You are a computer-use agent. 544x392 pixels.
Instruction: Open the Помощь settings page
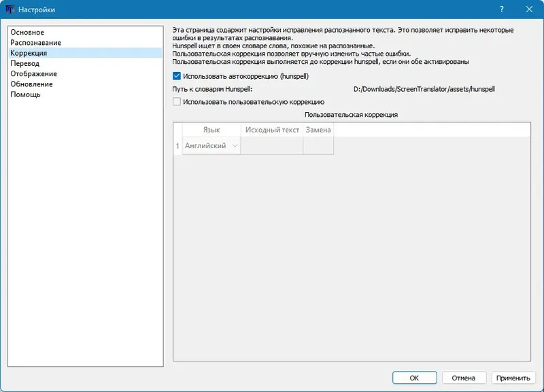point(85,94)
